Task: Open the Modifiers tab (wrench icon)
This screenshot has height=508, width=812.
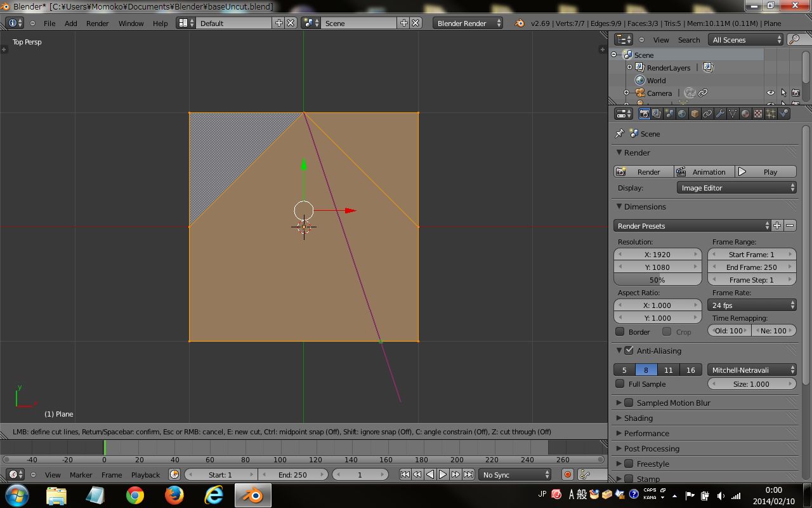Action: [720, 114]
